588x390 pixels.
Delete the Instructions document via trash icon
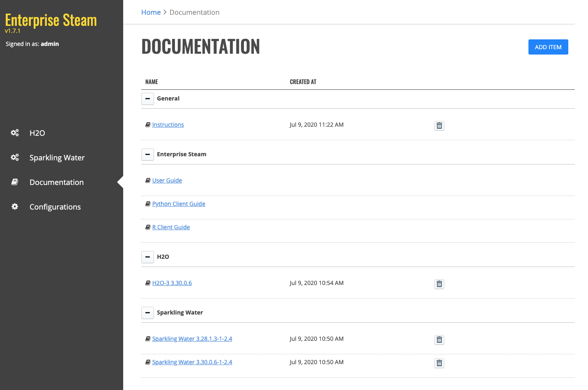pyautogui.click(x=439, y=126)
